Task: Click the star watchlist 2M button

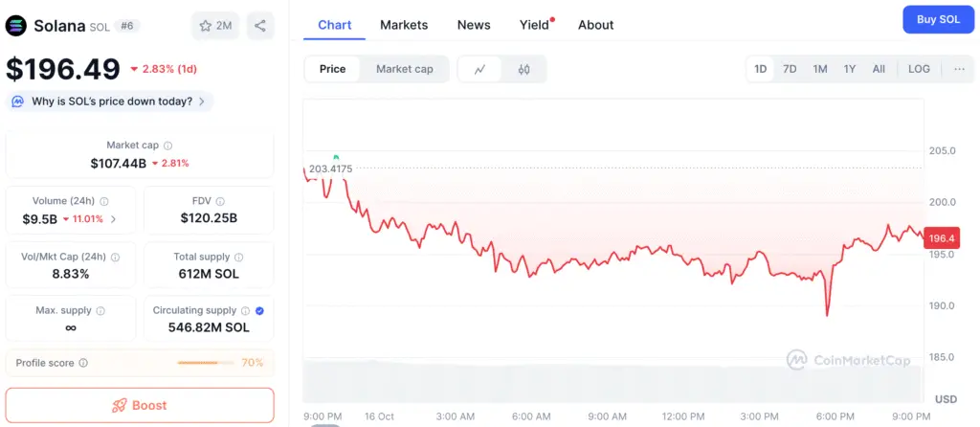Action: click(215, 26)
